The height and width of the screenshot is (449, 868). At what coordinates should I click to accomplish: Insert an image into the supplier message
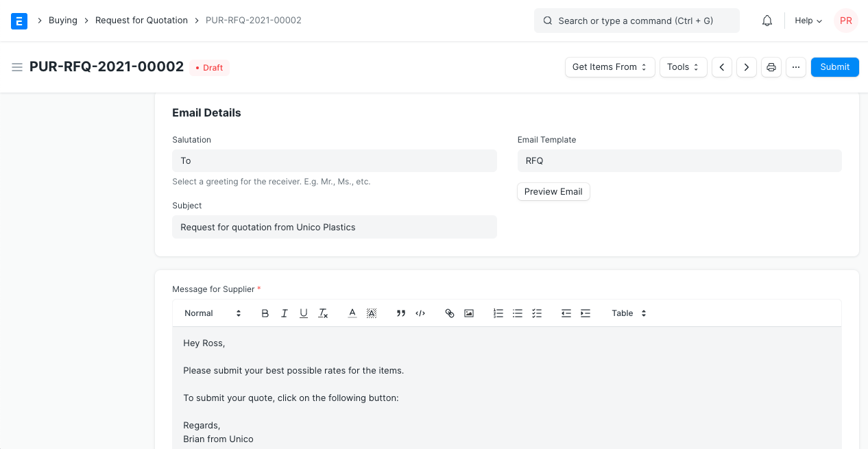point(469,313)
